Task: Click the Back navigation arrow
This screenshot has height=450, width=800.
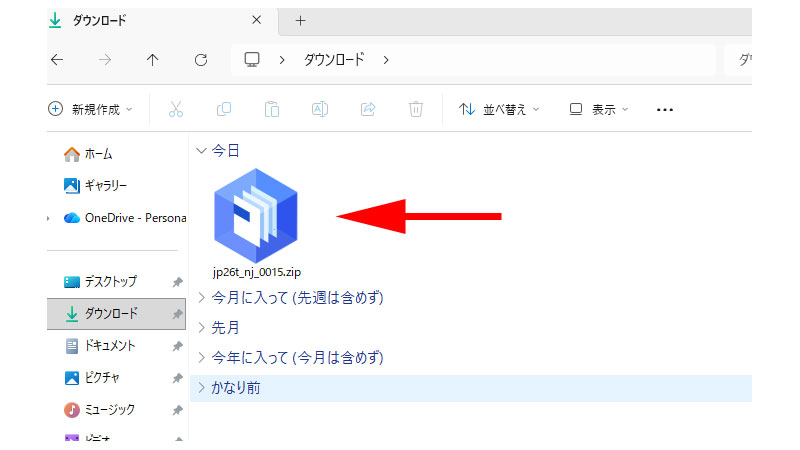Action: coord(57,60)
